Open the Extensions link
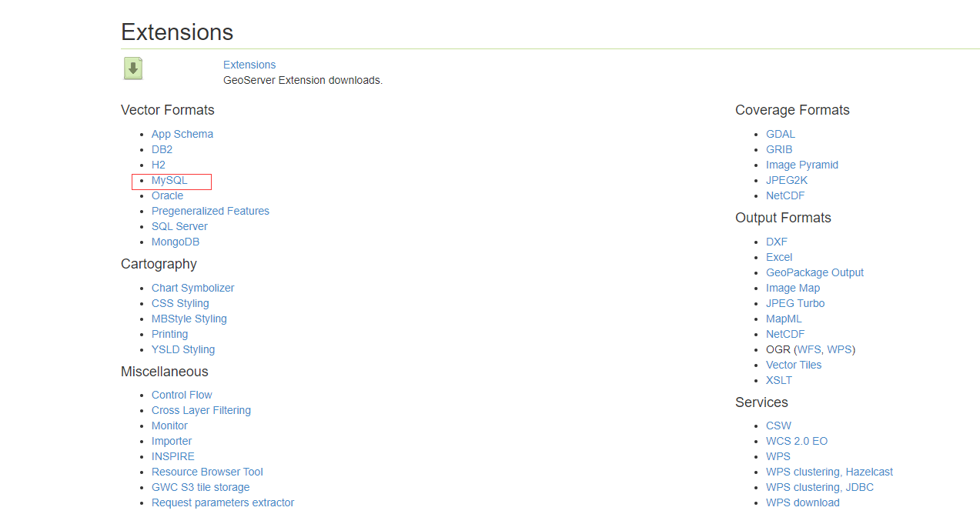The image size is (980, 514). click(x=249, y=65)
